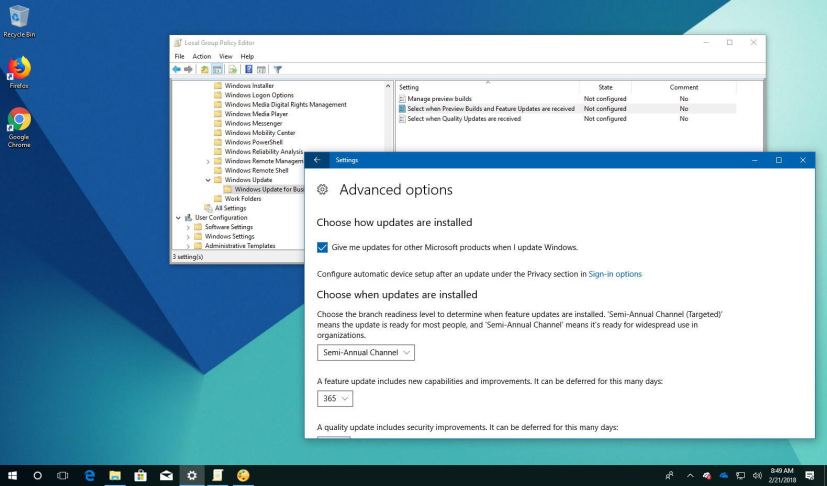827x486 pixels.
Task: Click the Up one level folder icon
Action: point(205,69)
